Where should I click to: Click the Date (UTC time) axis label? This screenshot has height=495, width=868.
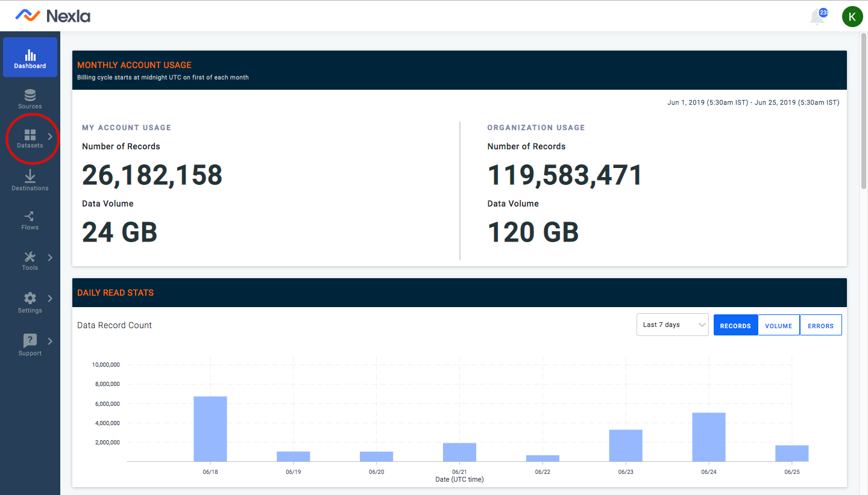coord(459,479)
